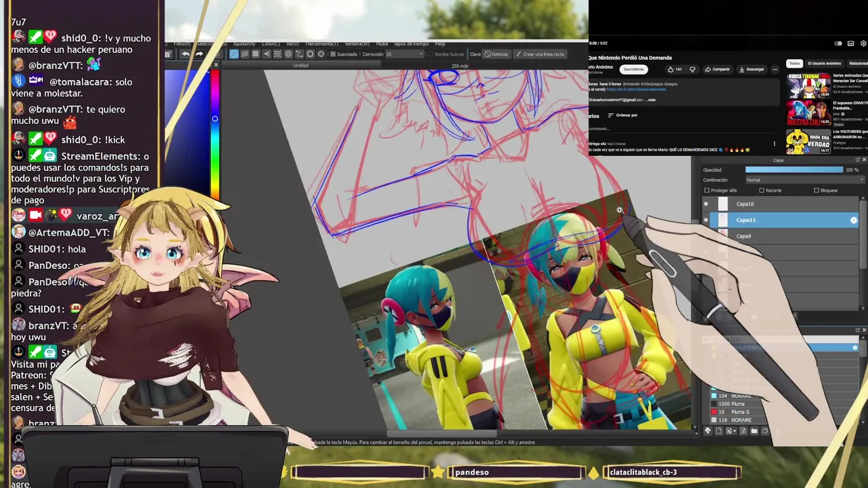Image resolution: width=868 pixels, height=488 pixels.
Task: Select the radial lines snap icon
Action: point(277,54)
